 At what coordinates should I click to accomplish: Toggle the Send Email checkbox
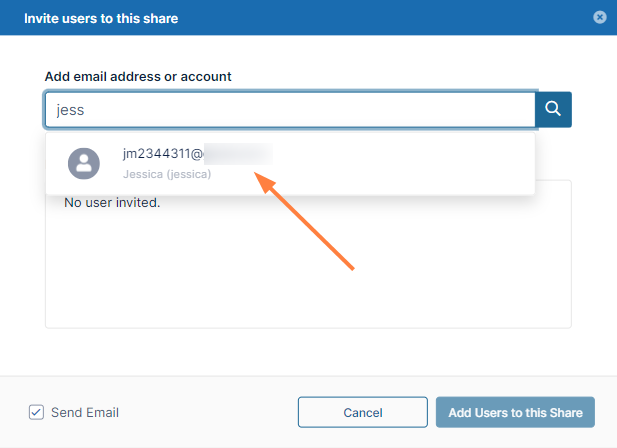(37, 412)
